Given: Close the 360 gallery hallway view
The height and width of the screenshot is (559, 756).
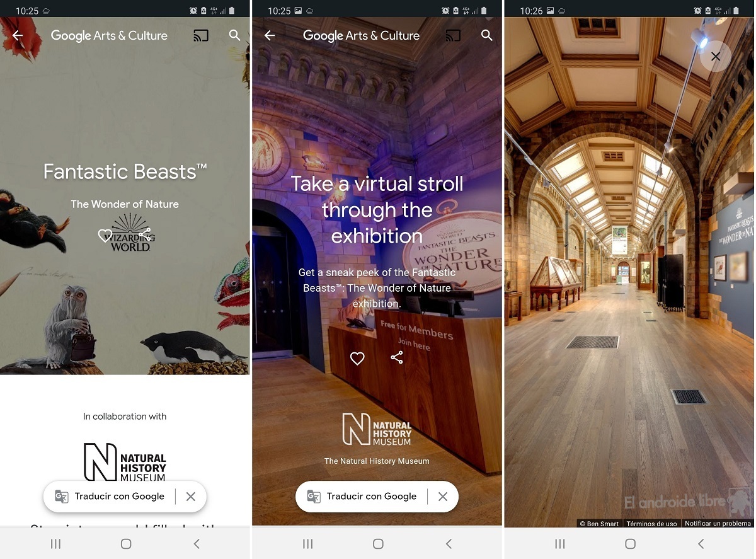Looking at the screenshot, I should 715,57.
